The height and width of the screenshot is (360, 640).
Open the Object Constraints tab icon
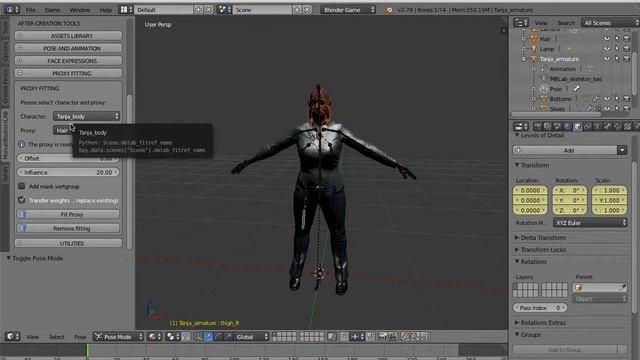(587, 127)
